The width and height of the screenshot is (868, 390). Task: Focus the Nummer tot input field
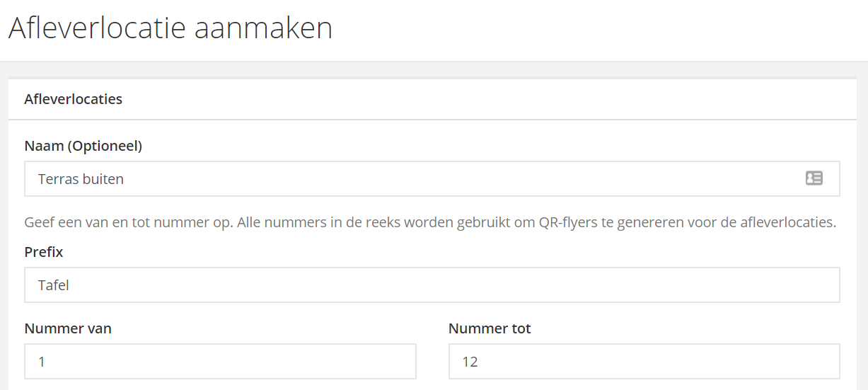pyautogui.click(x=644, y=362)
